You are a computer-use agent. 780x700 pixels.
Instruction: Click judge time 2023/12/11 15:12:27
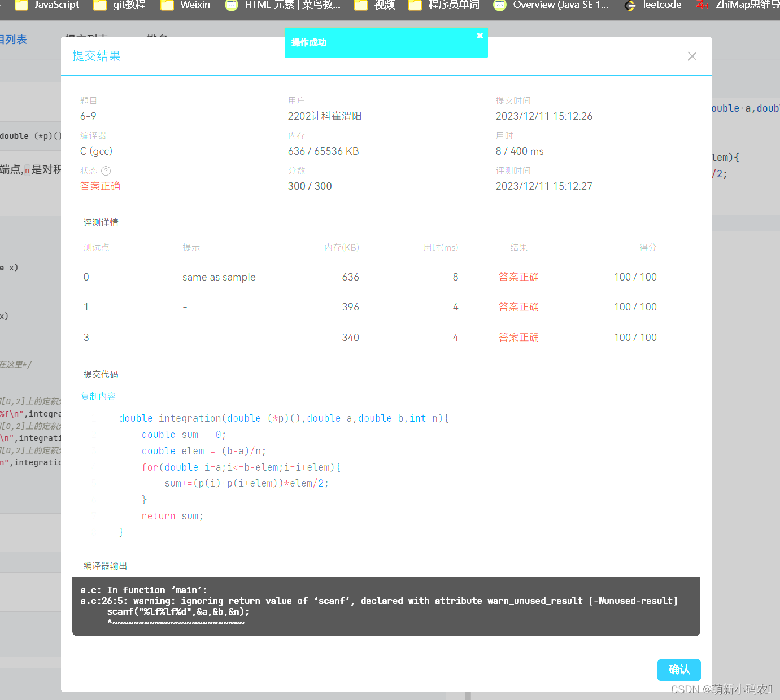coord(544,186)
